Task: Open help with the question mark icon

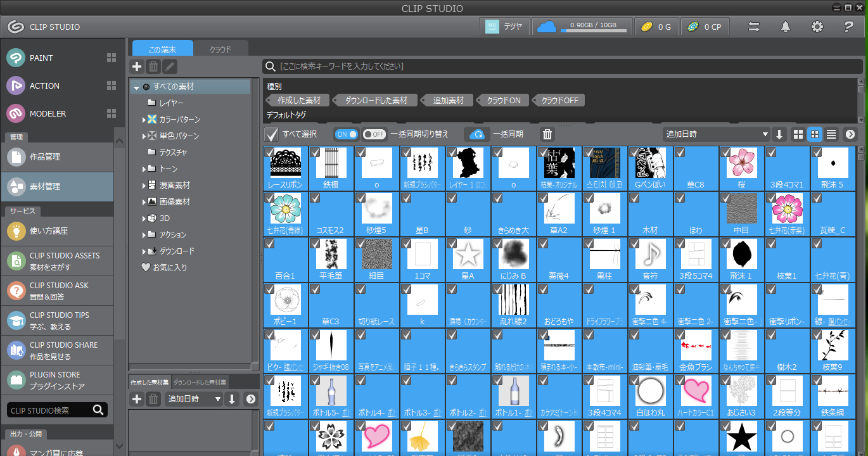Action: 849,27
